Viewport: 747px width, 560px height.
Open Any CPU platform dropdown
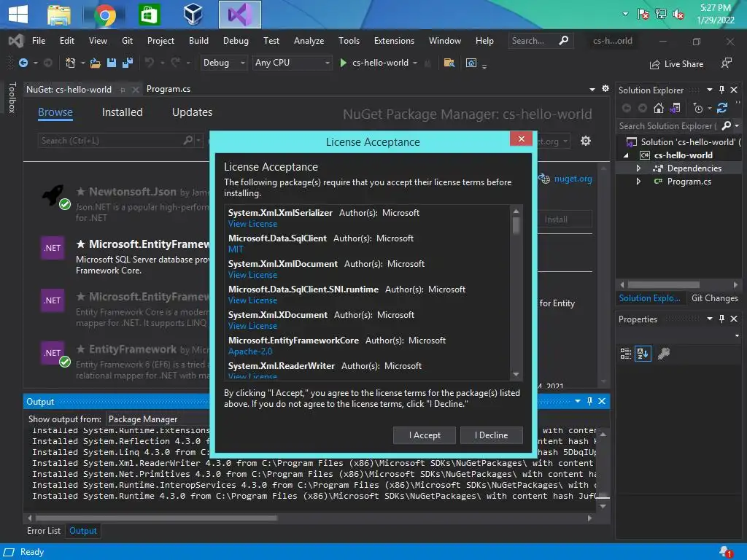coord(292,63)
